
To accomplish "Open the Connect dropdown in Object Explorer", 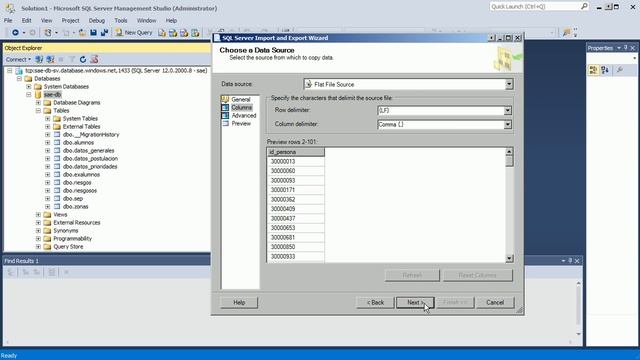I will pos(18,59).
